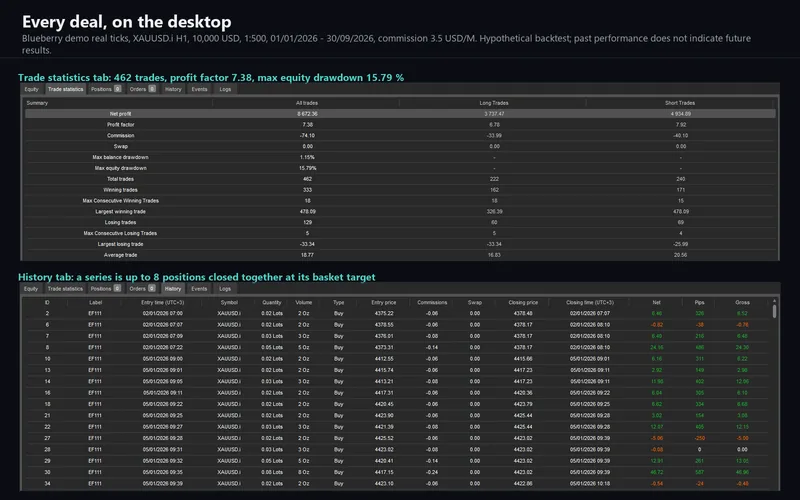Screen dimensions: 800x500
Task: Click the Short Trades column header
Action: pos(680,103)
